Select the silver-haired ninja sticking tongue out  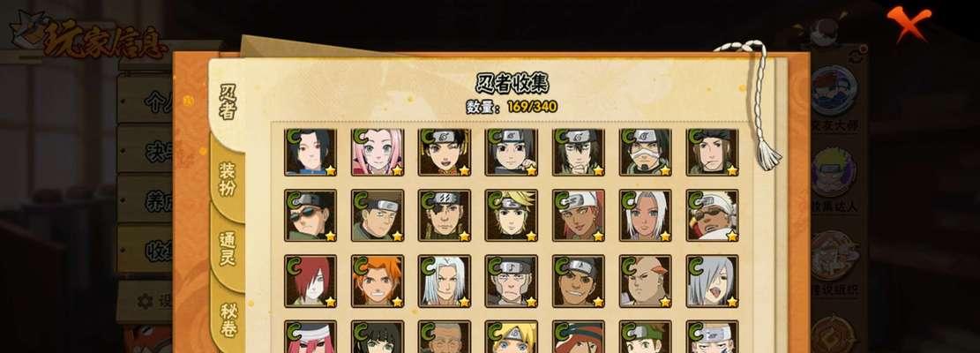712,281
